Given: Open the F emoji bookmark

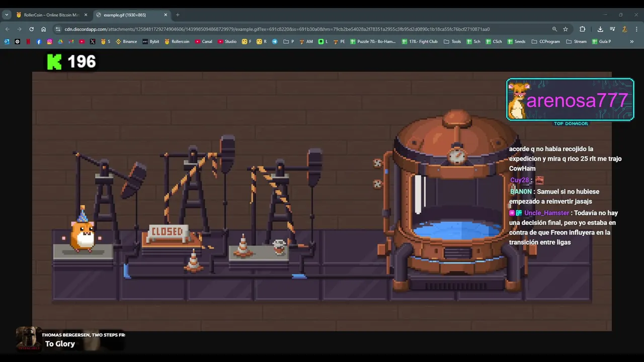Looking at the screenshot, I should pos(247,42).
